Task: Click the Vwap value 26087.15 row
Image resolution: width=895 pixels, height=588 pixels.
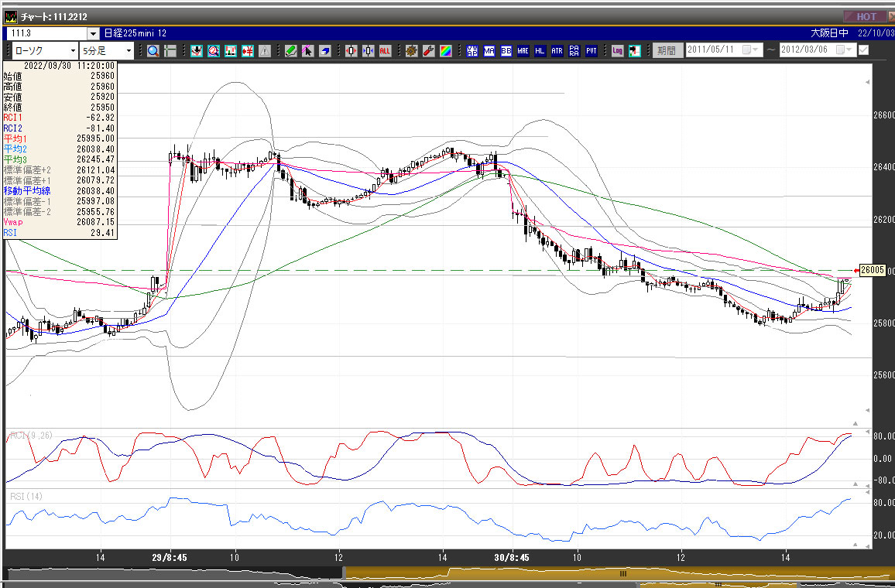Action: [60, 222]
